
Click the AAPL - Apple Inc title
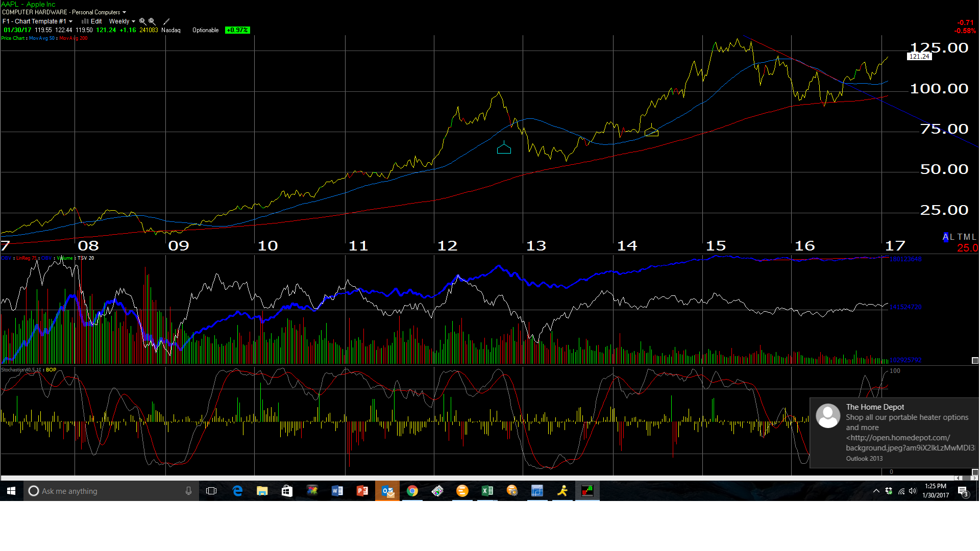[x=28, y=4]
